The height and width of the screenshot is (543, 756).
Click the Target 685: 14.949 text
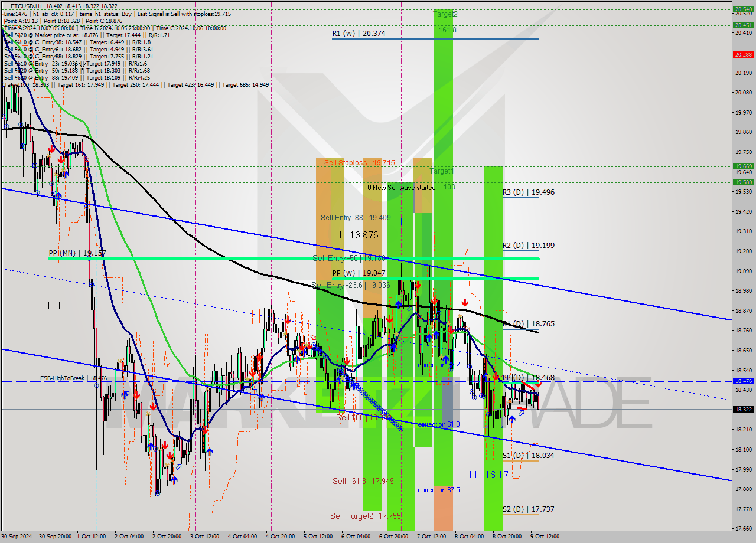245,84
